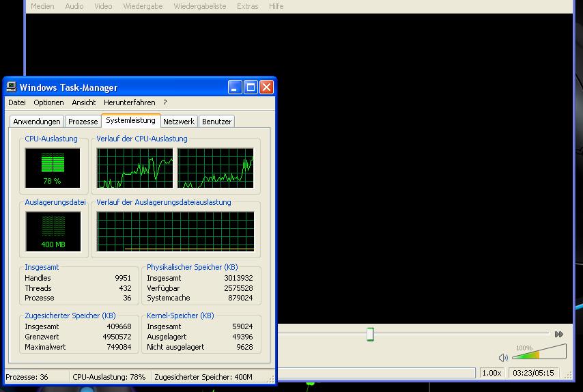The height and width of the screenshot is (392, 583).
Task: Click physical memory Insgesamt value 3013932
Action: tap(238, 278)
